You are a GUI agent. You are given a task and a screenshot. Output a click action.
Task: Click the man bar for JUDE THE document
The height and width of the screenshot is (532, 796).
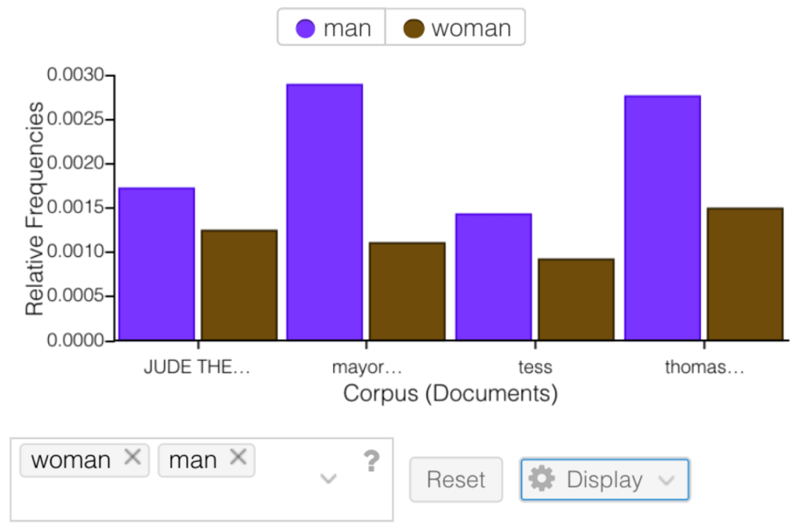point(156,264)
